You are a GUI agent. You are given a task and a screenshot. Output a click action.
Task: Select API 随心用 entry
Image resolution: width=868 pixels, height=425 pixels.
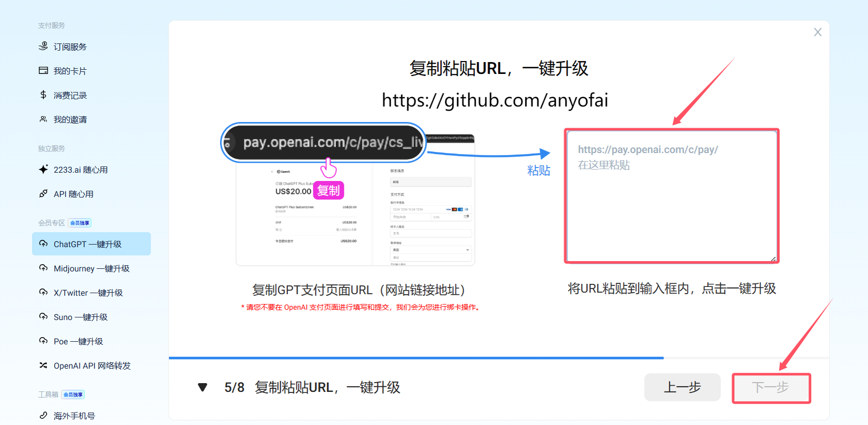coord(92,194)
